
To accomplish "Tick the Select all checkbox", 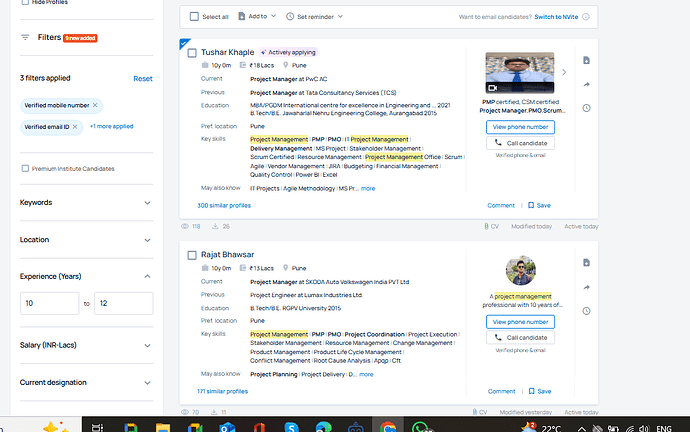I will (194, 17).
